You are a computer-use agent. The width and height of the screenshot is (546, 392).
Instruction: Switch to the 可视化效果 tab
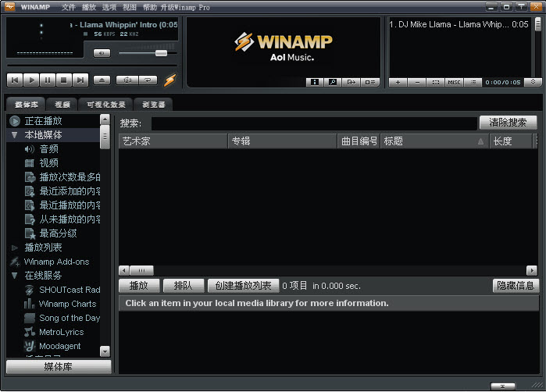(106, 105)
